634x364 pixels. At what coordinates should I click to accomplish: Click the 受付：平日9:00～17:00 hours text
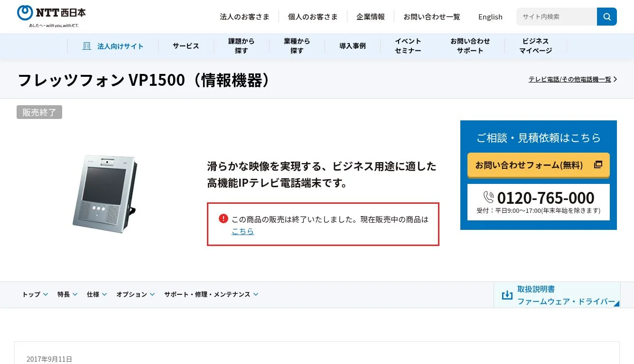click(x=539, y=210)
